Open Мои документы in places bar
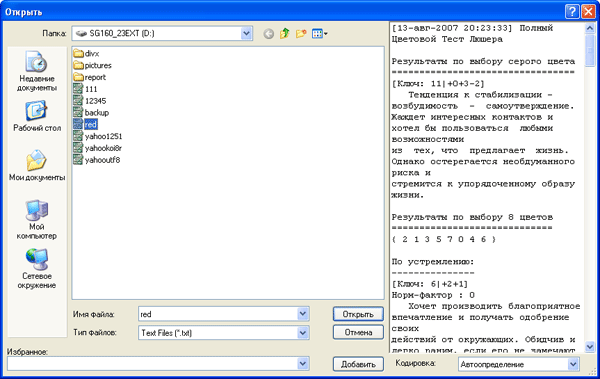This screenshot has width=600, height=379. (37, 165)
